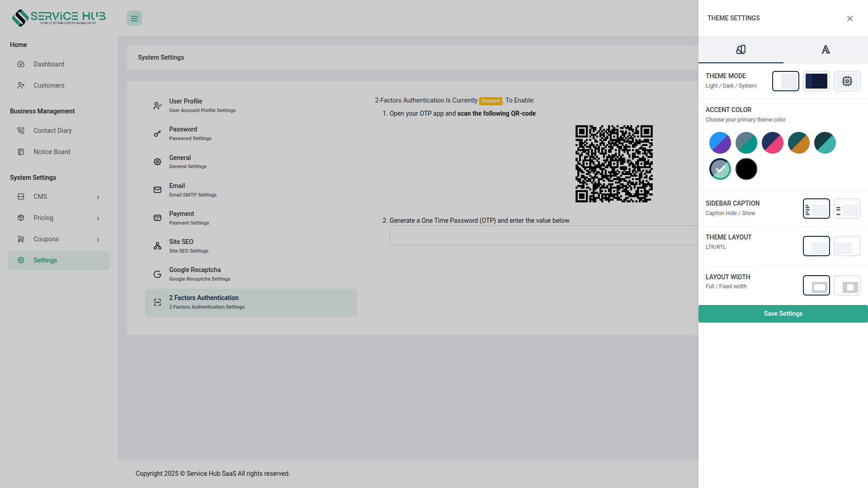Open the Customers sidebar link
The height and width of the screenshot is (488, 868).
tap(49, 85)
